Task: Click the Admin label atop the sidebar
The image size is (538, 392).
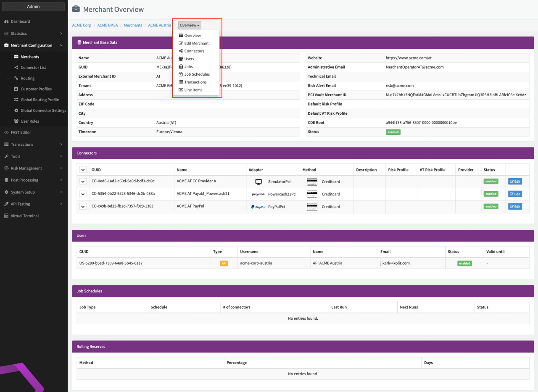Action: click(33, 6)
